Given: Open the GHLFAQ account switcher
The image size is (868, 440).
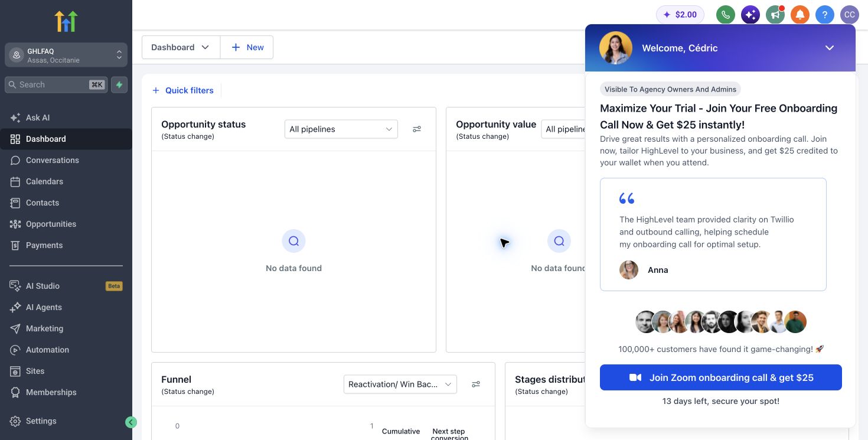Looking at the screenshot, I should [66, 55].
